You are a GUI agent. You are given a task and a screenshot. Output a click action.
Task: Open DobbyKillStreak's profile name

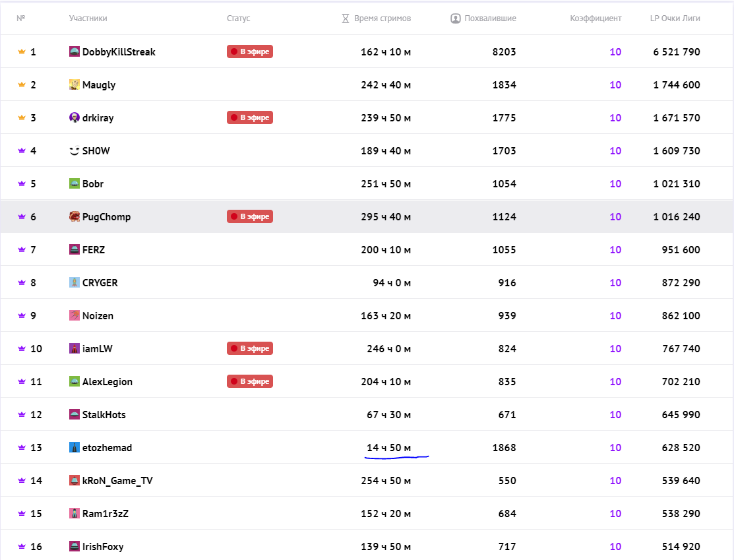tap(119, 52)
